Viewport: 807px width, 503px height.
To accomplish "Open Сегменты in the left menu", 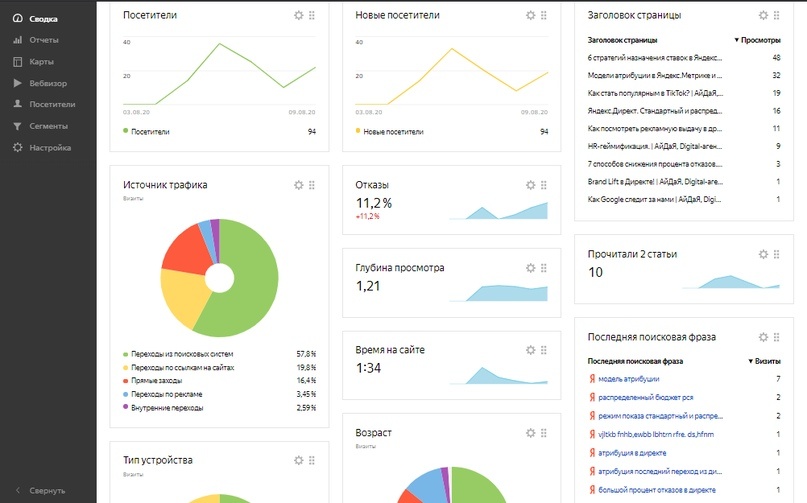I will click(48, 126).
